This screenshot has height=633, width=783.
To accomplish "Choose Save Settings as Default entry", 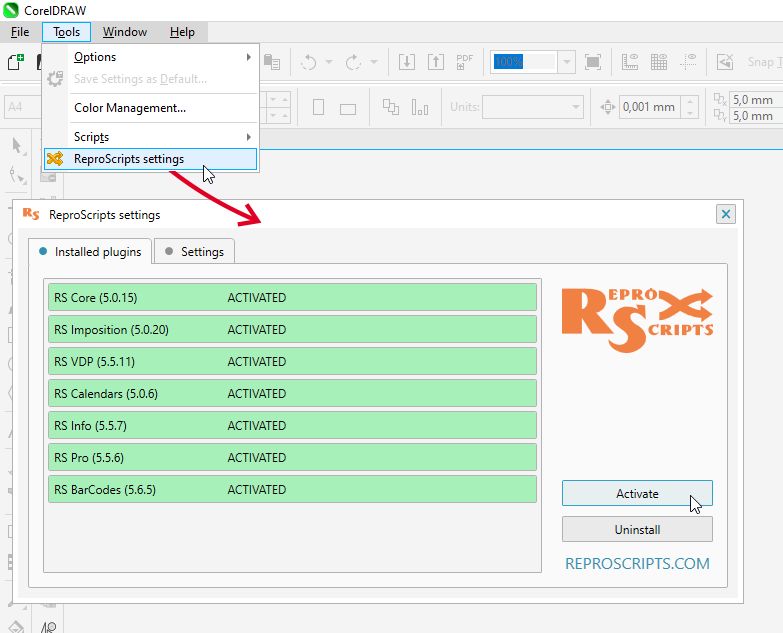I will point(140,79).
